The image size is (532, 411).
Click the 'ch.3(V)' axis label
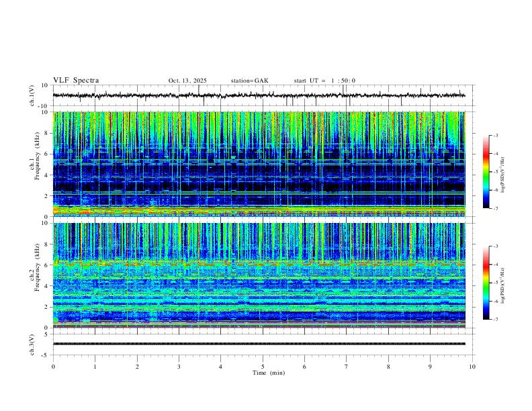click(32, 345)
